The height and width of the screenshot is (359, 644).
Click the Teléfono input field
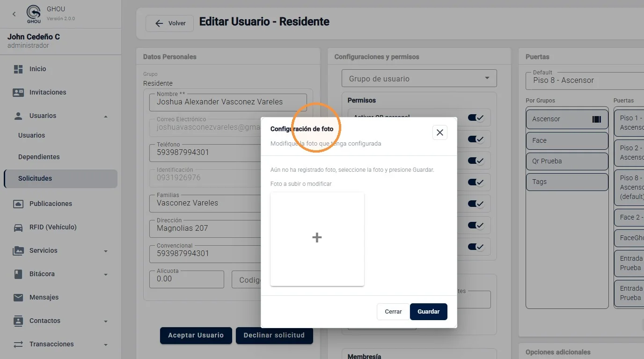[x=205, y=153]
